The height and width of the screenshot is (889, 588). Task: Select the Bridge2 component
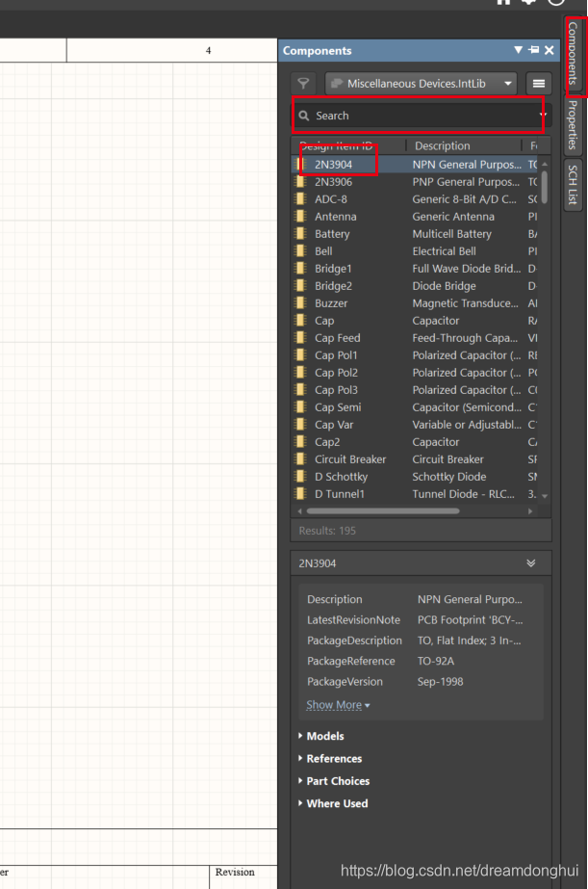[415, 286]
